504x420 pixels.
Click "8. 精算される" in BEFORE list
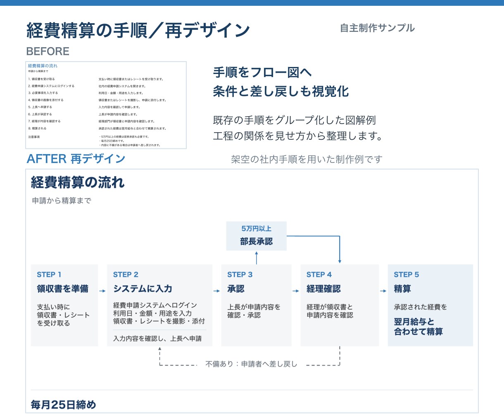click(x=37, y=128)
